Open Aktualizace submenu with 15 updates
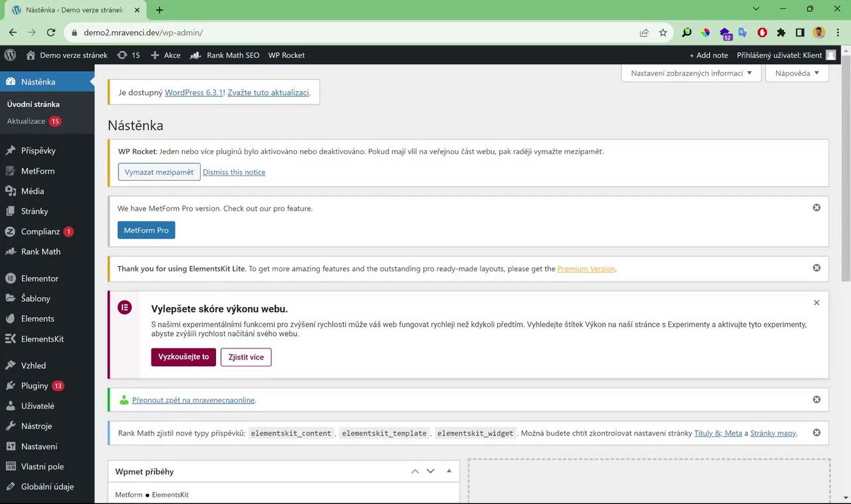 (34, 121)
